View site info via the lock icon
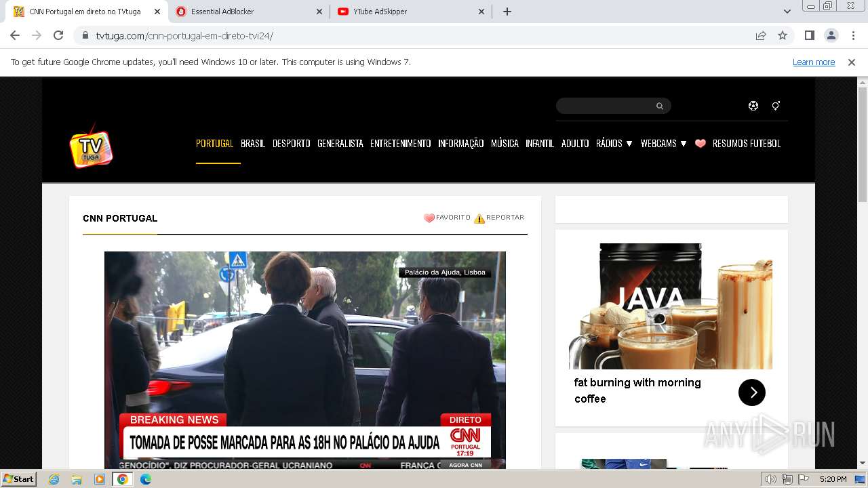This screenshot has width=868, height=488. coord(85,35)
